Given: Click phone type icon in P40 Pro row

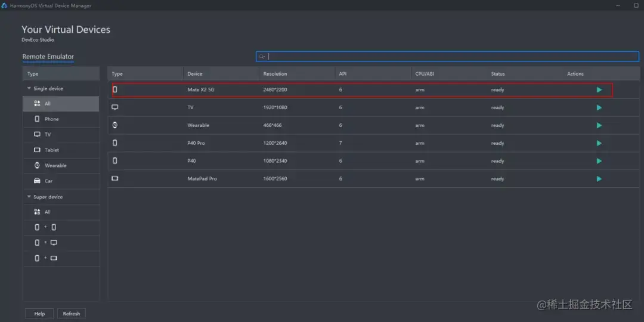Looking at the screenshot, I should (x=115, y=143).
